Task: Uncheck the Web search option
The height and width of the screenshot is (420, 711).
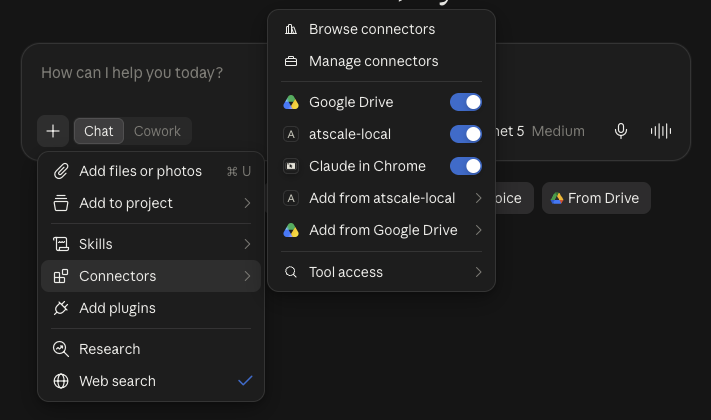Action: click(151, 381)
